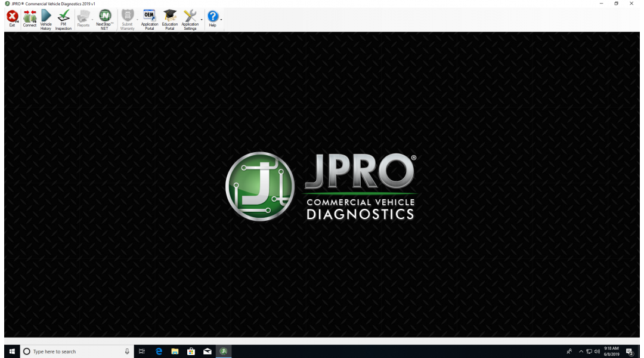Open the Mail app from the taskbar

(208, 351)
